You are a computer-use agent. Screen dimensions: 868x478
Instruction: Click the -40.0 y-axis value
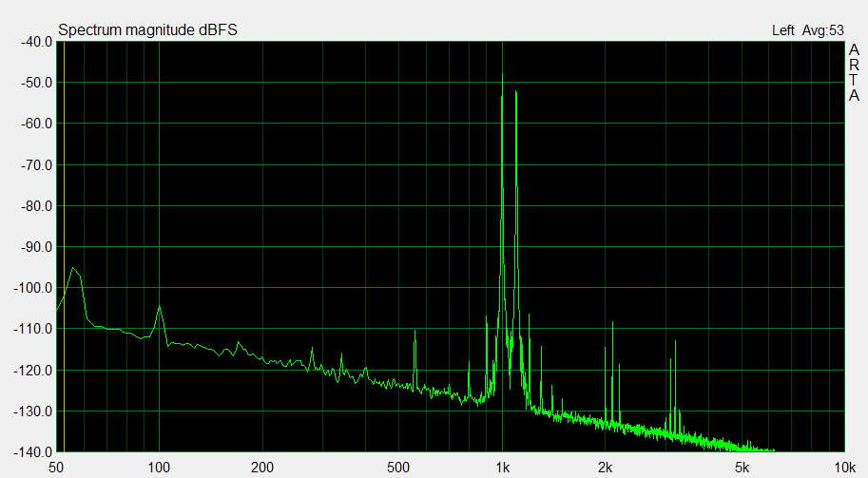(36, 42)
